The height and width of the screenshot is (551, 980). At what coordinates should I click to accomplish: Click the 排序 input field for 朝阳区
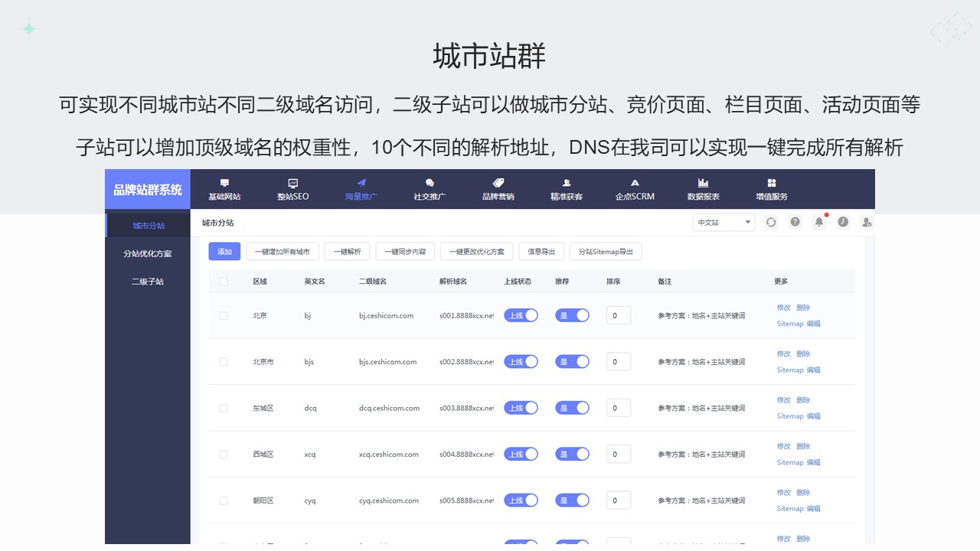[619, 500]
